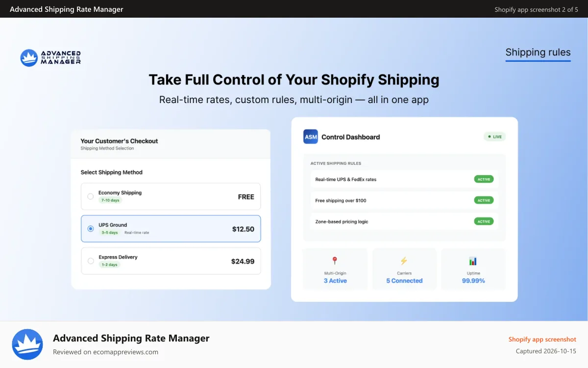Click the LIVE status badge
This screenshot has width=588, height=368.
(x=494, y=137)
